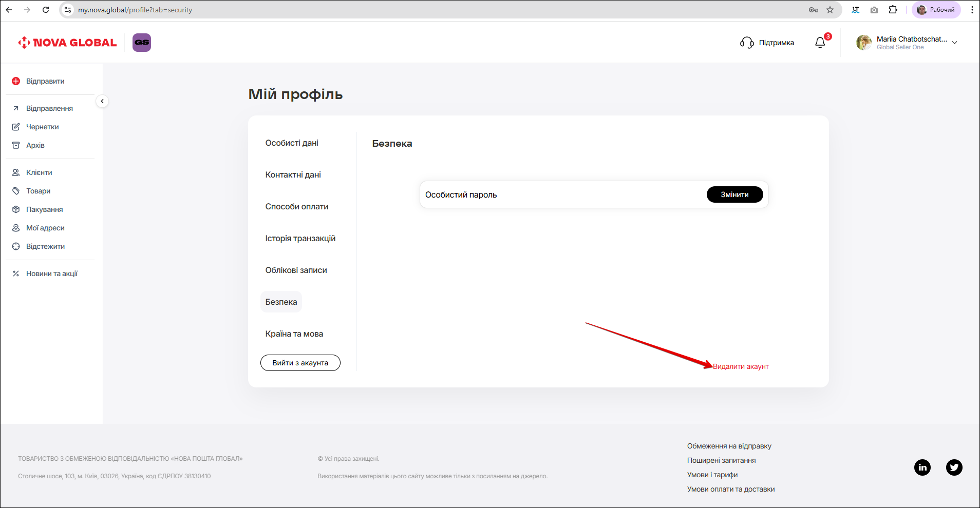Click Вийти з акаунта button
The image size is (980, 508).
pyautogui.click(x=300, y=363)
